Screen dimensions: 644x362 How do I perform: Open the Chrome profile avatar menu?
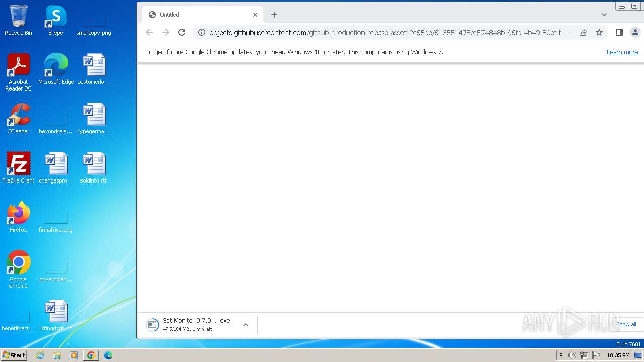point(635,32)
